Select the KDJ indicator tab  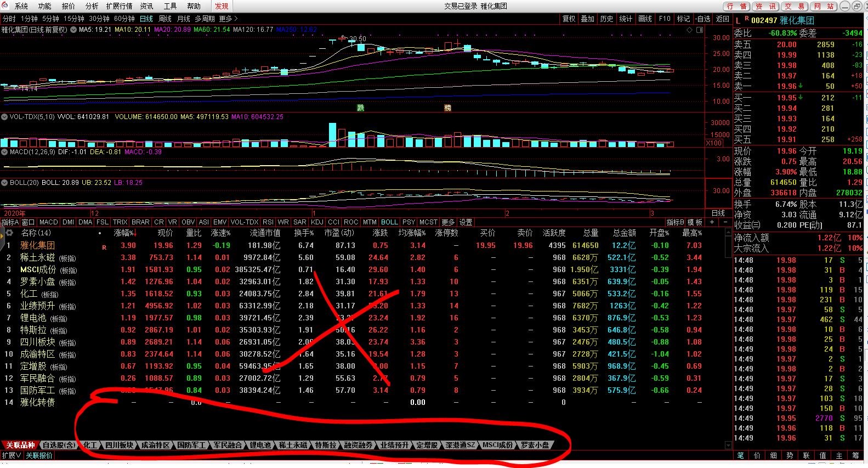[317, 222]
